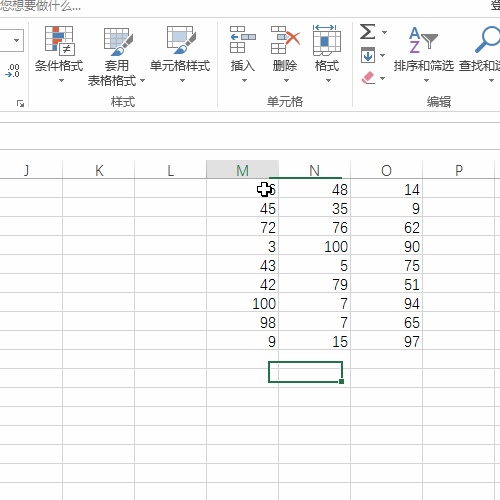Open the AutoSum dropdown arrow

384,32
